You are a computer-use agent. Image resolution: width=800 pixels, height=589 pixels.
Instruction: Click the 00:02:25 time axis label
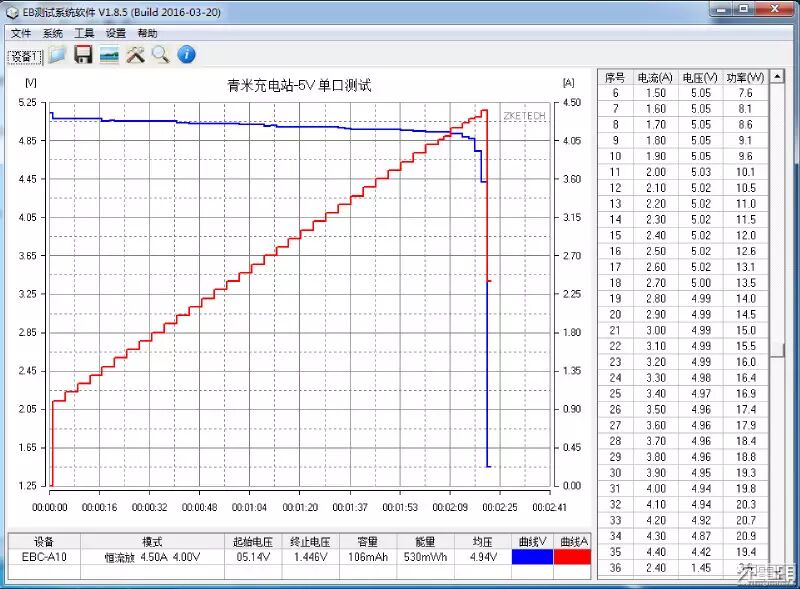499,507
